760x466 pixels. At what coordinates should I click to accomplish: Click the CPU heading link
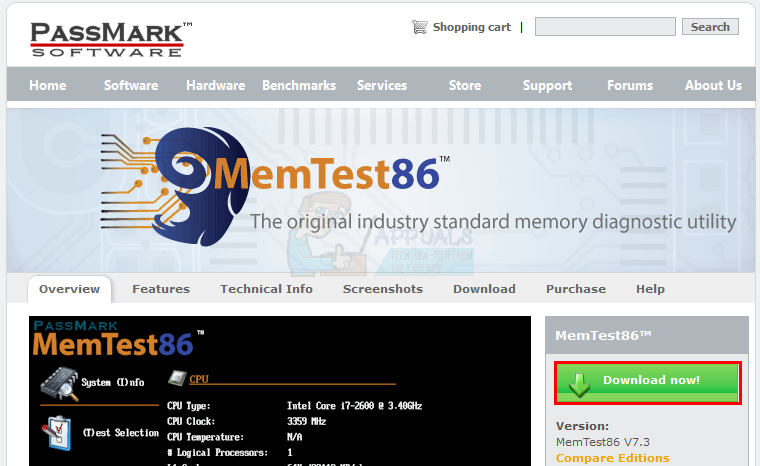coord(199,379)
